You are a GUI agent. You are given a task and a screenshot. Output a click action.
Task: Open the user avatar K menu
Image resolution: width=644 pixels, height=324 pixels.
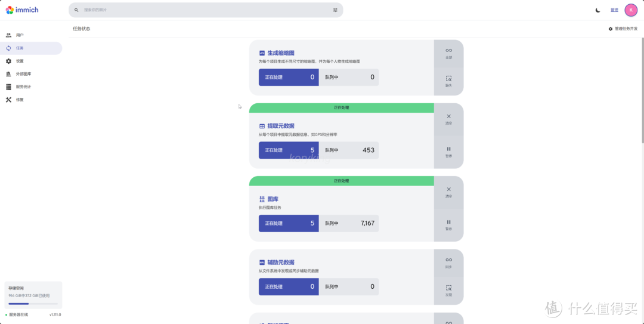click(631, 10)
